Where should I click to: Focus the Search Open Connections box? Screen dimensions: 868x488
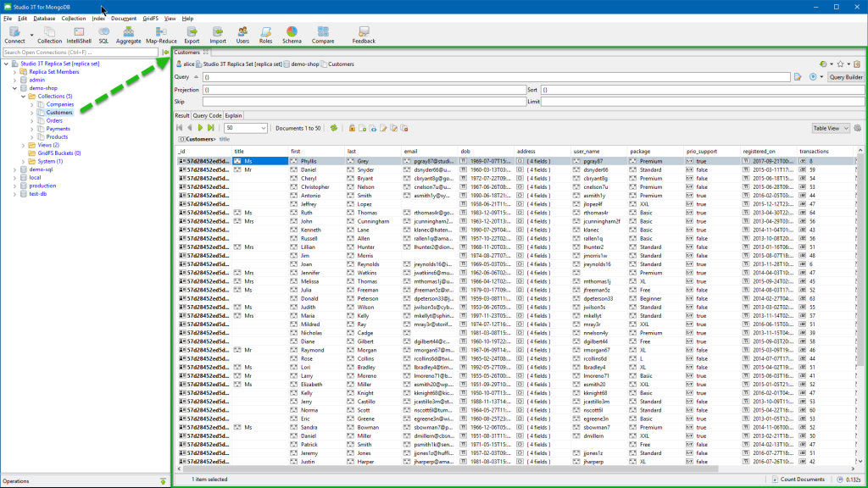[81, 52]
